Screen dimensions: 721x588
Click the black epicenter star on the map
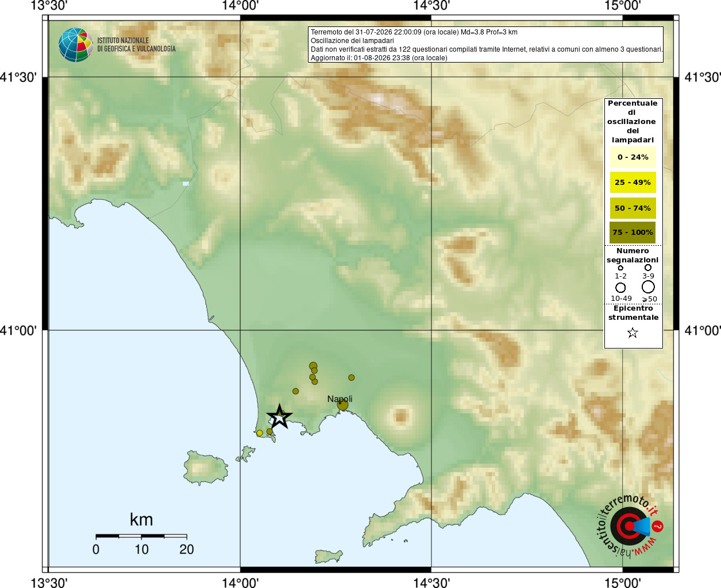pyautogui.click(x=279, y=416)
